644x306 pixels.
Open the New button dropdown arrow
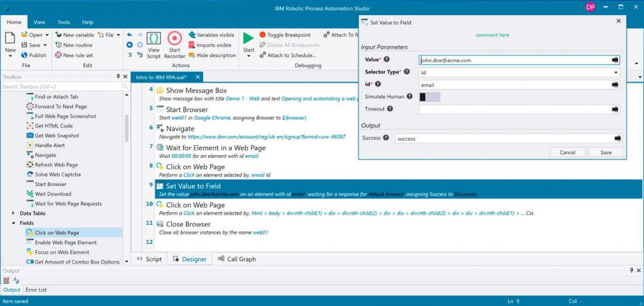tap(10, 56)
